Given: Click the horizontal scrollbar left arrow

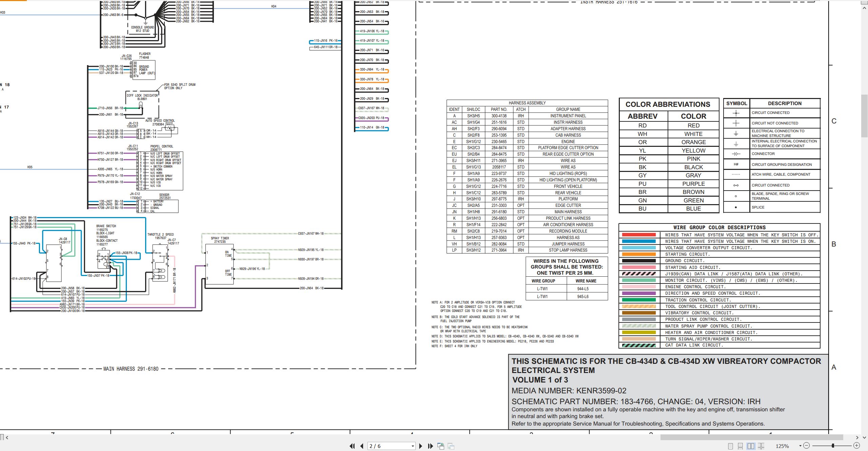Looking at the screenshot, I should tap(7, 437).
